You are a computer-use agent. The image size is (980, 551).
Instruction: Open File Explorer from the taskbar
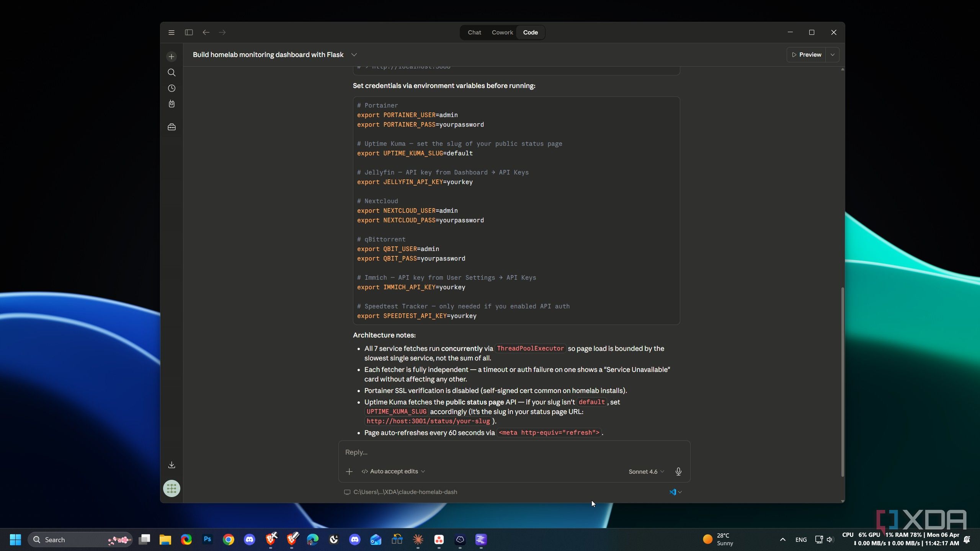coord(165,540)
